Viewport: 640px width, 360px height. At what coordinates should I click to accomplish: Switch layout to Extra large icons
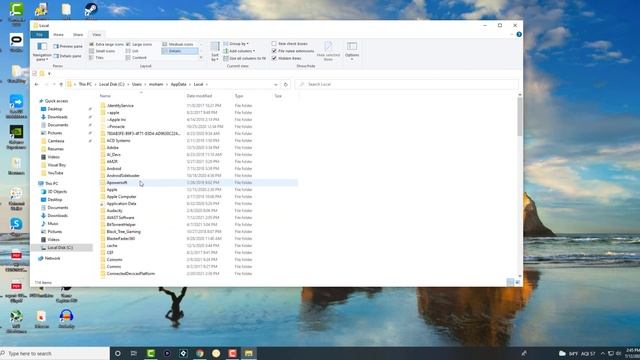[x=107, y=44]
